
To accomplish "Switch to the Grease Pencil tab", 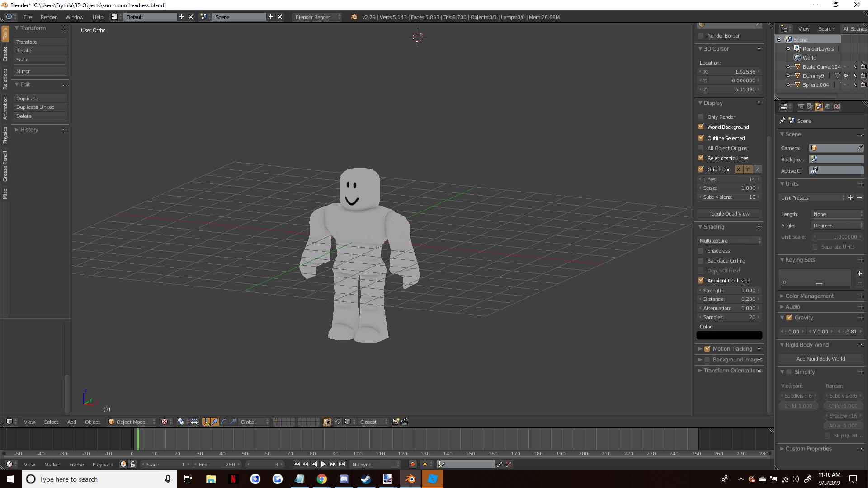I will [x=5, y=166].
